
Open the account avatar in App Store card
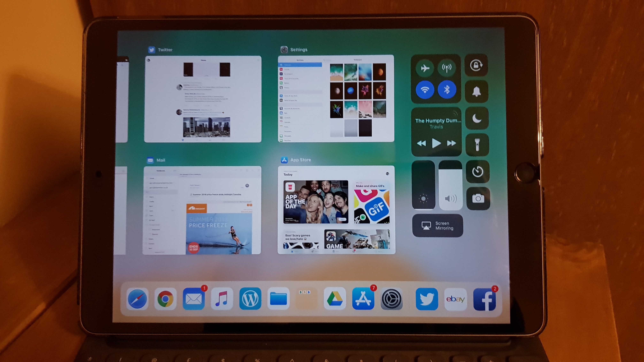[387, 174]
